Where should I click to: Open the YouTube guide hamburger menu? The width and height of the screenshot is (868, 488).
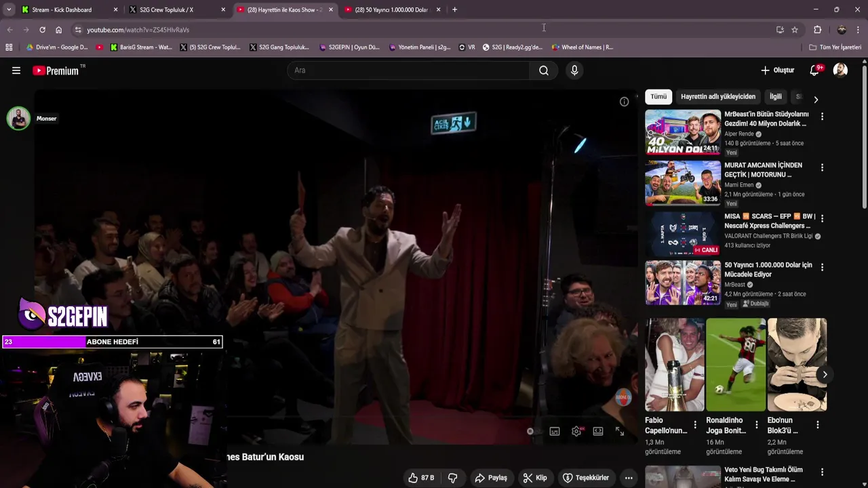pyautogui.click(x=16, y=70)
